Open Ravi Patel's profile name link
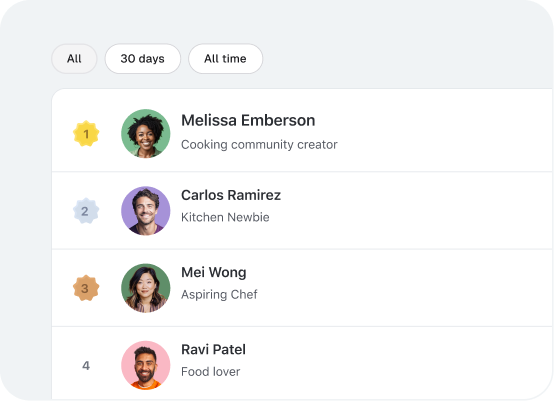Viewport: 554px width, 401px height. coord(213,349)
